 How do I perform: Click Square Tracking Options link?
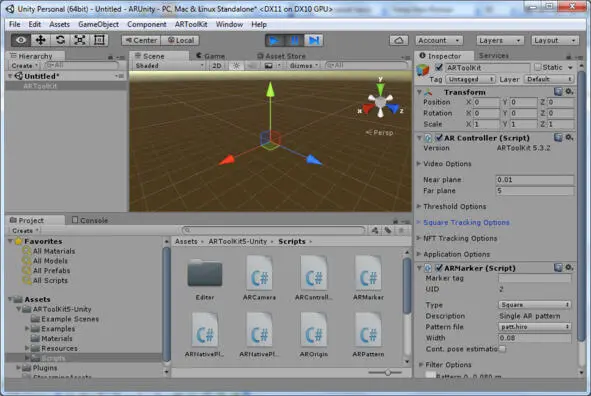pyautogui.click(x=466, y=223)
